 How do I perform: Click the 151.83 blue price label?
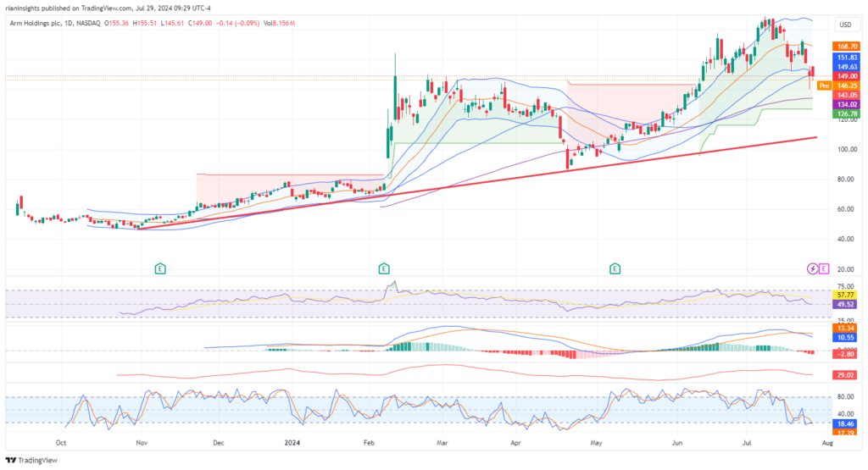tap(847, 58)
